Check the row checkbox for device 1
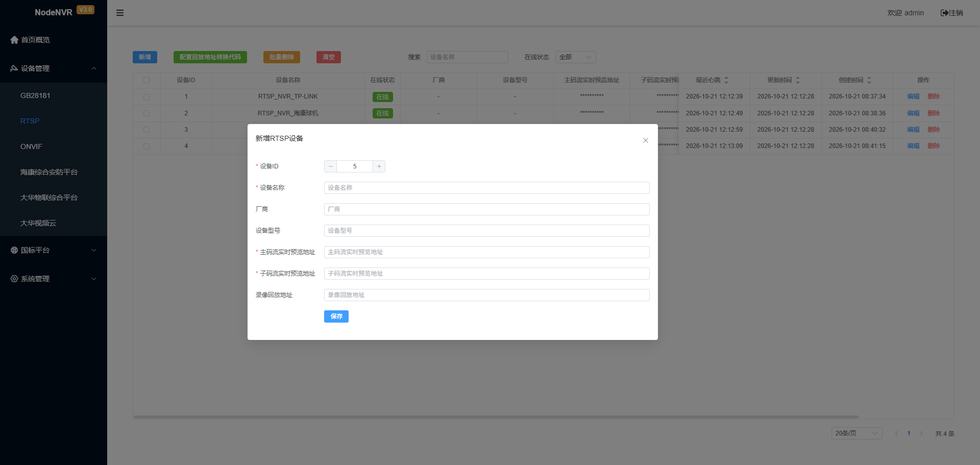 tap(146, 96)
